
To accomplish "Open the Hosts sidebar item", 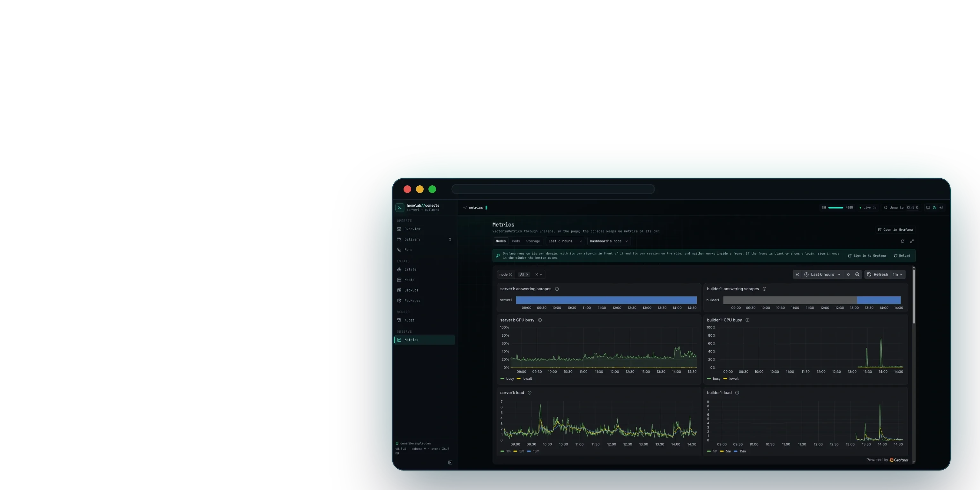I will 425,280.
